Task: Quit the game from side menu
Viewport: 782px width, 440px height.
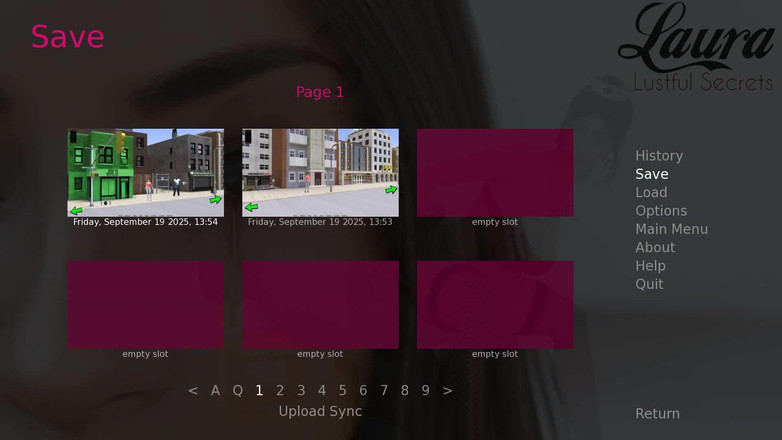Action: [x=649, y=284]
